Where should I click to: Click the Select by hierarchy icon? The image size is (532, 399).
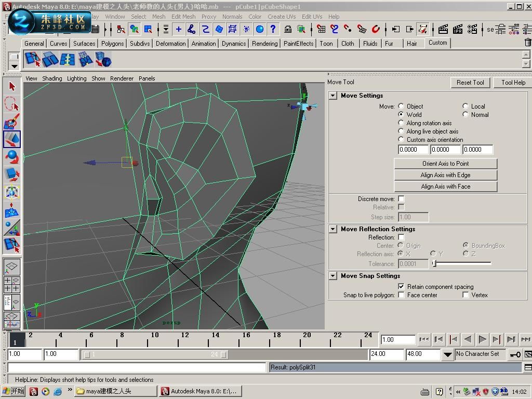121,30
